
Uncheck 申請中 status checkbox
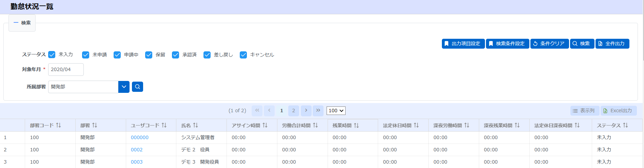[x=117, y=55]
